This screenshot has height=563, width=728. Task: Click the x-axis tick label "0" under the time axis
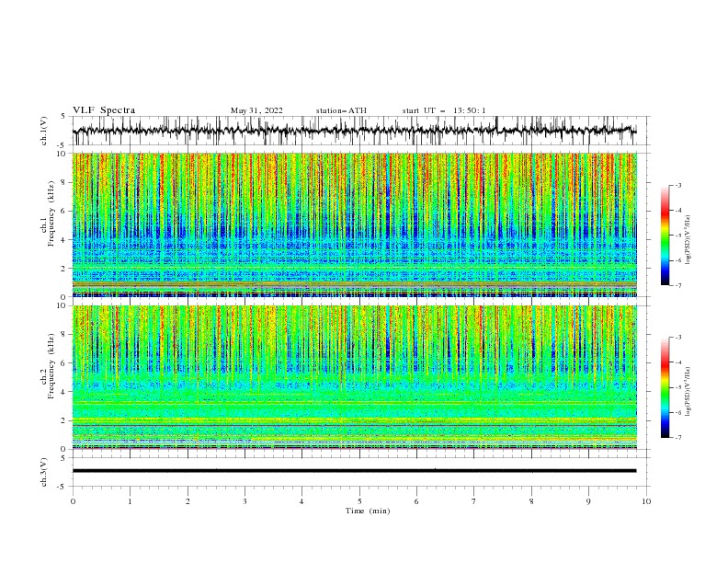coord(73,501)
